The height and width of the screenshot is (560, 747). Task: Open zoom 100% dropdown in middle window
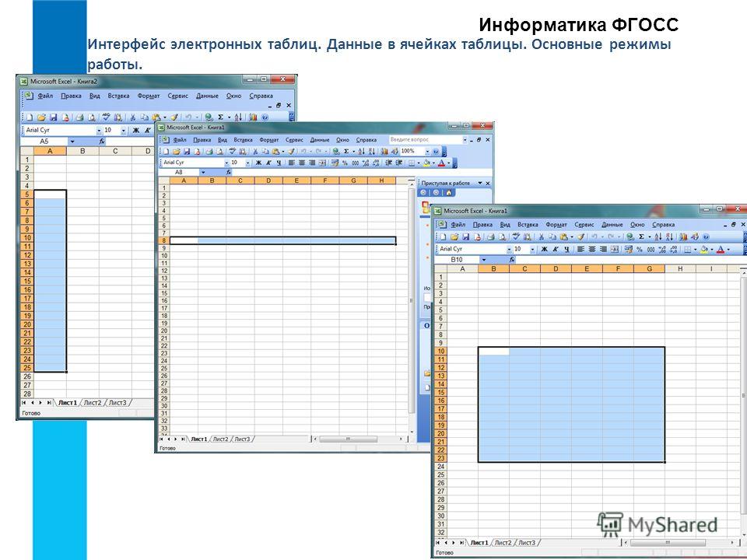point(427,152)
